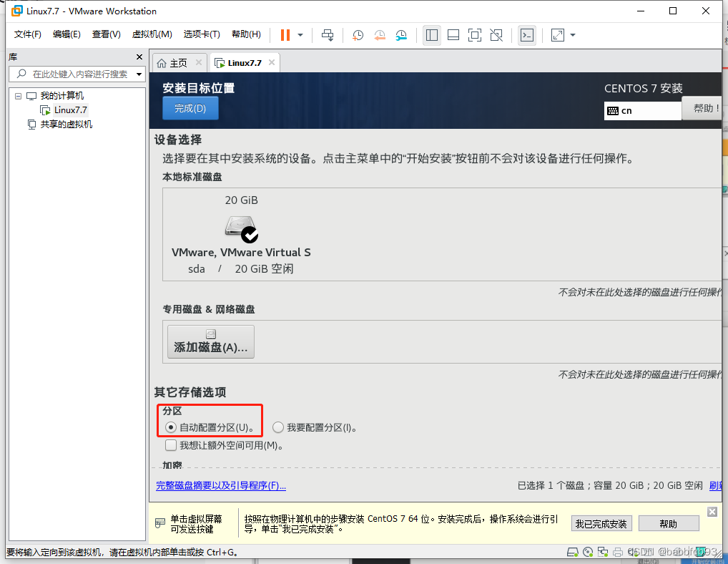Click the blue 完成(D) button
Screen dimensions: 728x564
pos(190,108)
